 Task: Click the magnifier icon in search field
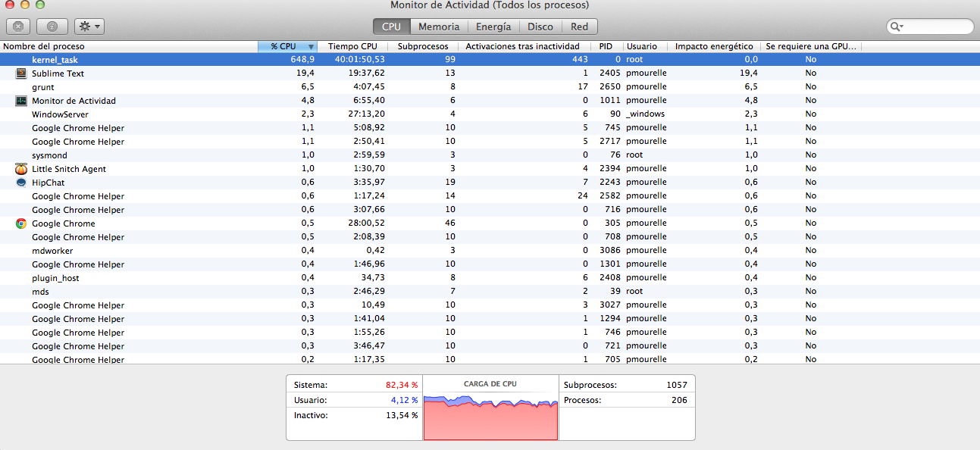pyautogui.click(x=897, y=27)
